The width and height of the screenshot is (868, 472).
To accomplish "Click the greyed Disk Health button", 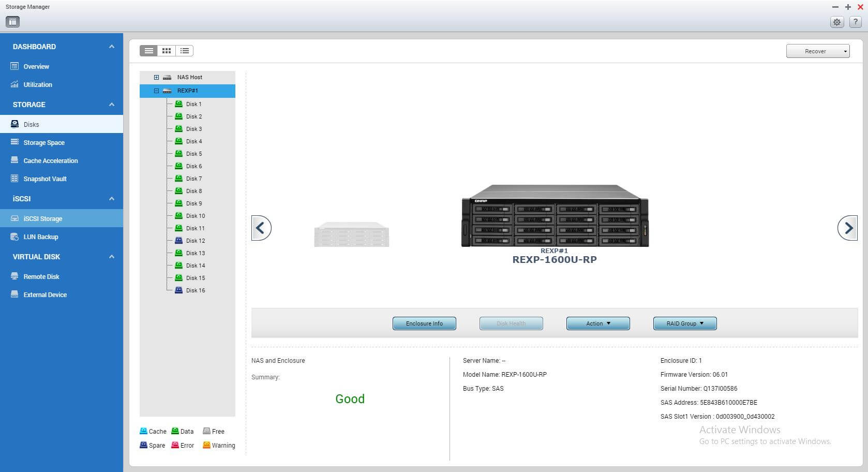I will (511, 323).
